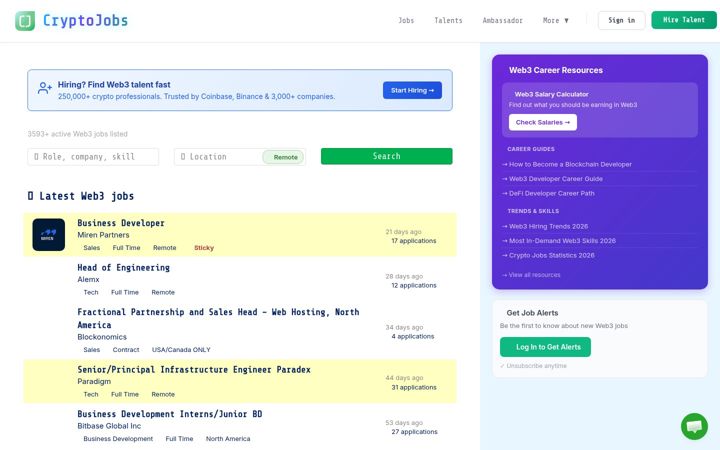This screenshot has width=720, height=450.
Task: Click the Paradigm company name
Action: point(94,382)
